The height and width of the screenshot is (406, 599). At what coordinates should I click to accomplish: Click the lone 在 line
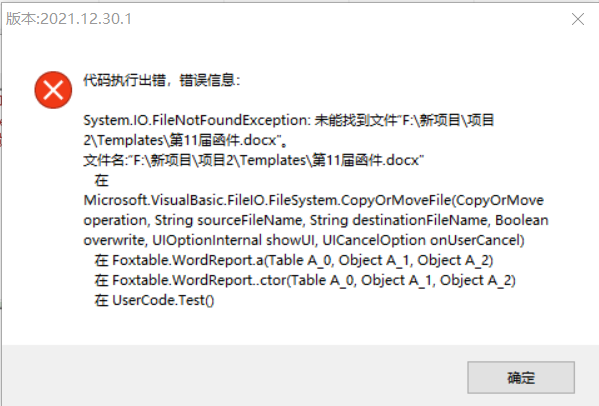[x=102, y=180]
